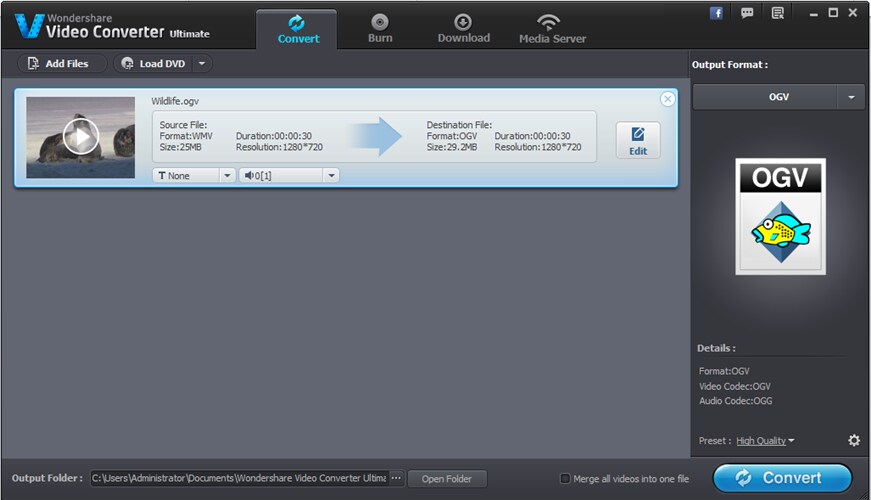Click the source Format:WMV text
The image size is (871, 500).
tap(186, 136)
